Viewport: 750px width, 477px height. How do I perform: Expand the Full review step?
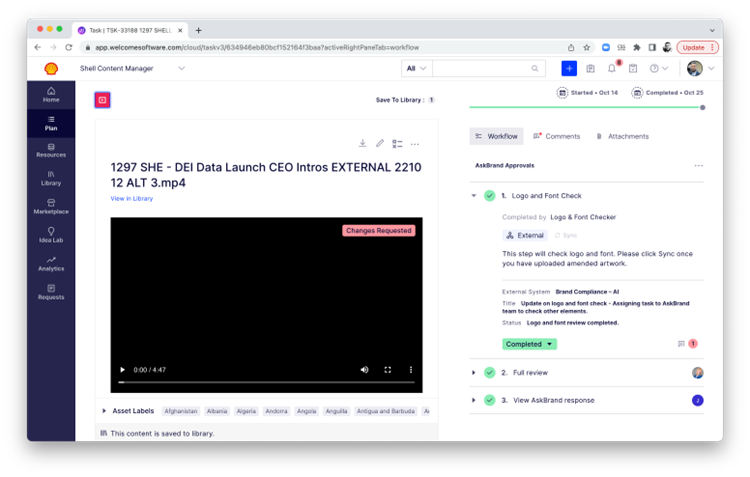(x=474, y=372)
